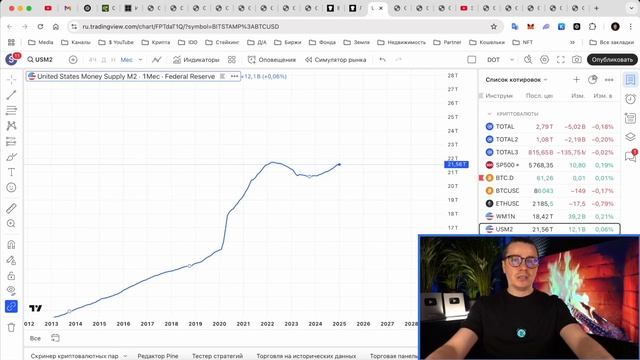Select the trend line drawing tool
Screen dimensions: 640x360
11,95
